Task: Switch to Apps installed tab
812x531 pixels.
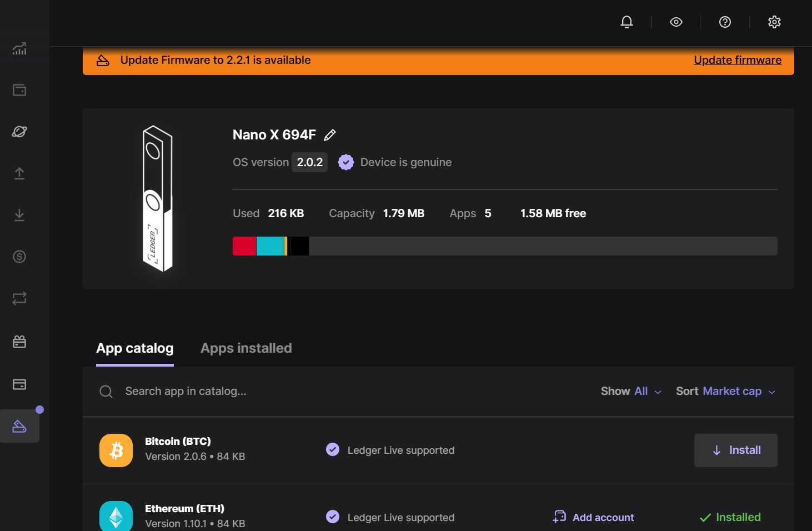Action: tap(246, 348)
